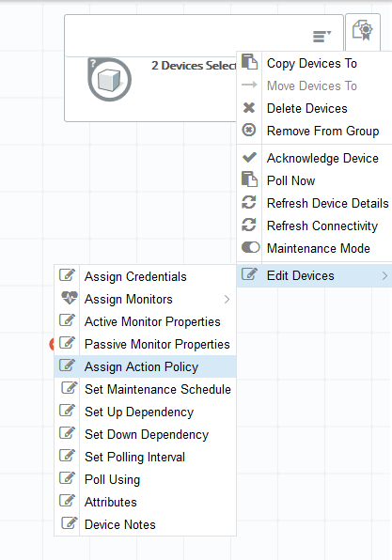
Task: Choose Copy Devices To in context menu
Action: coord(314,64)
